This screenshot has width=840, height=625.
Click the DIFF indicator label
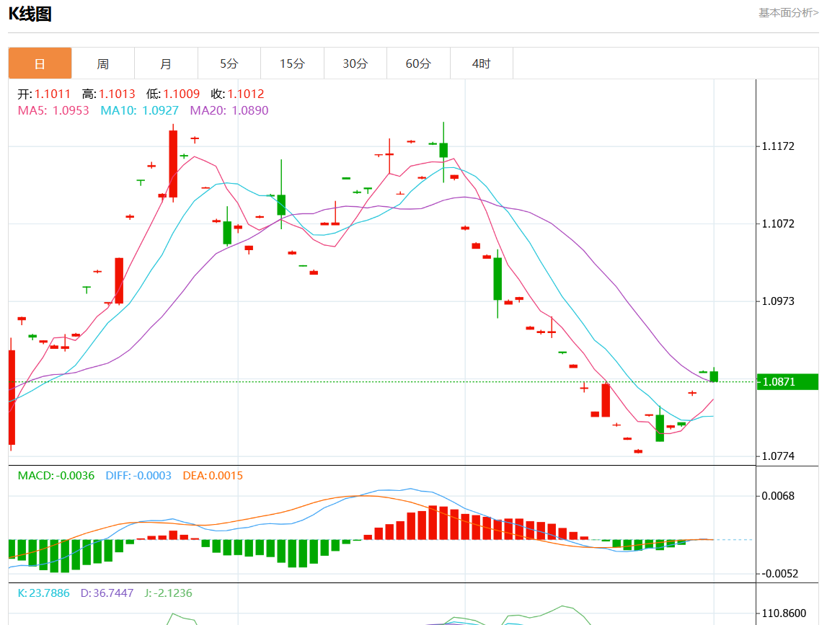tap(138, 476)
